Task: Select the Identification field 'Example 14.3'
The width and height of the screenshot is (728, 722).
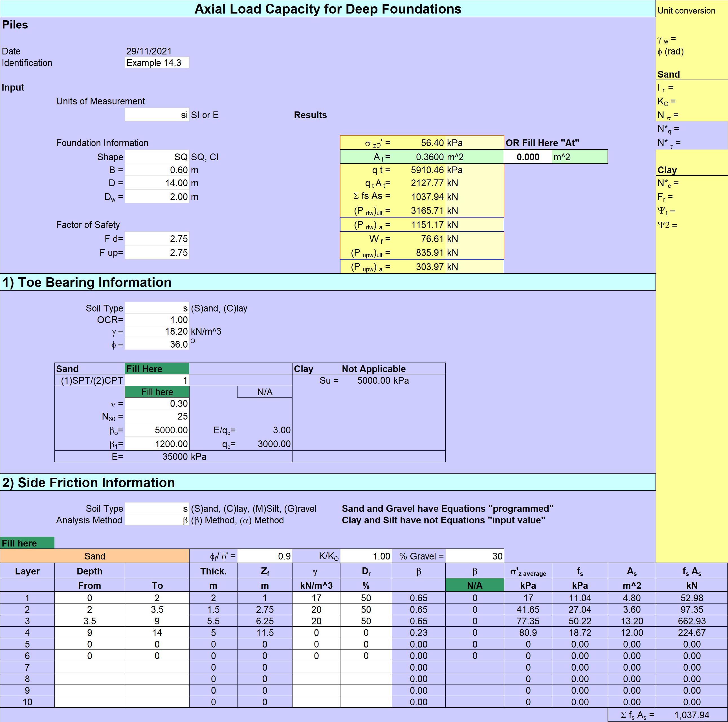Action: pos(157,63)
